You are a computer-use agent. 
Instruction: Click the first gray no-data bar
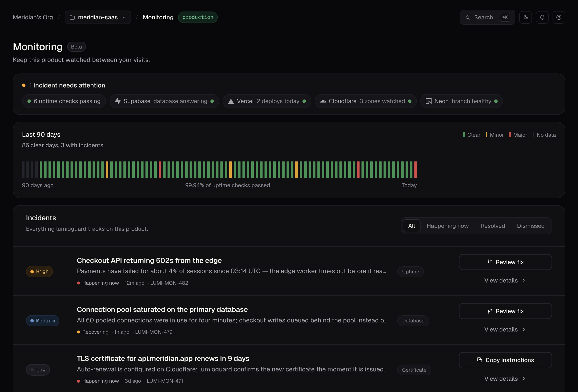point(23,170)
